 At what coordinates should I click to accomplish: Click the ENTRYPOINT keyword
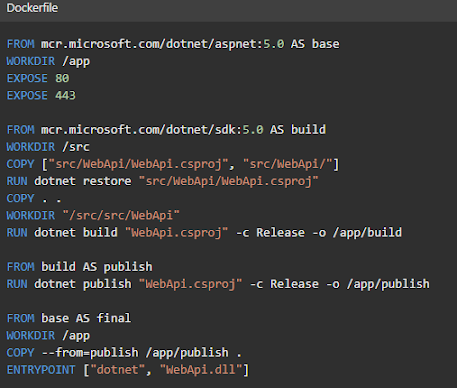point(41,370)
